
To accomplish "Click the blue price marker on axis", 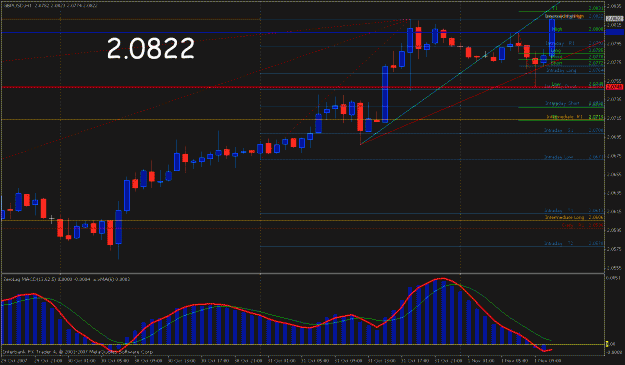I will point(615,32).
